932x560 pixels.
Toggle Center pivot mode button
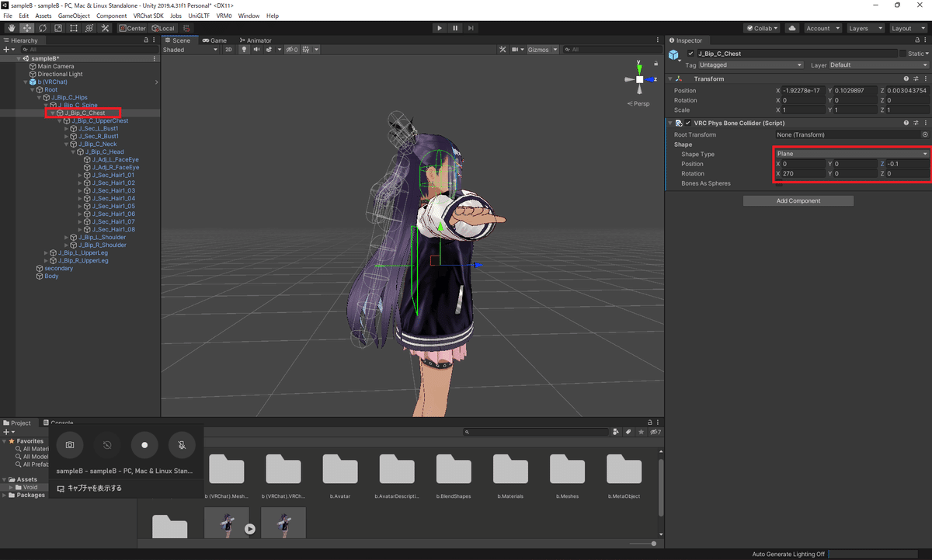pyautogui.click(x=132, y=28)
